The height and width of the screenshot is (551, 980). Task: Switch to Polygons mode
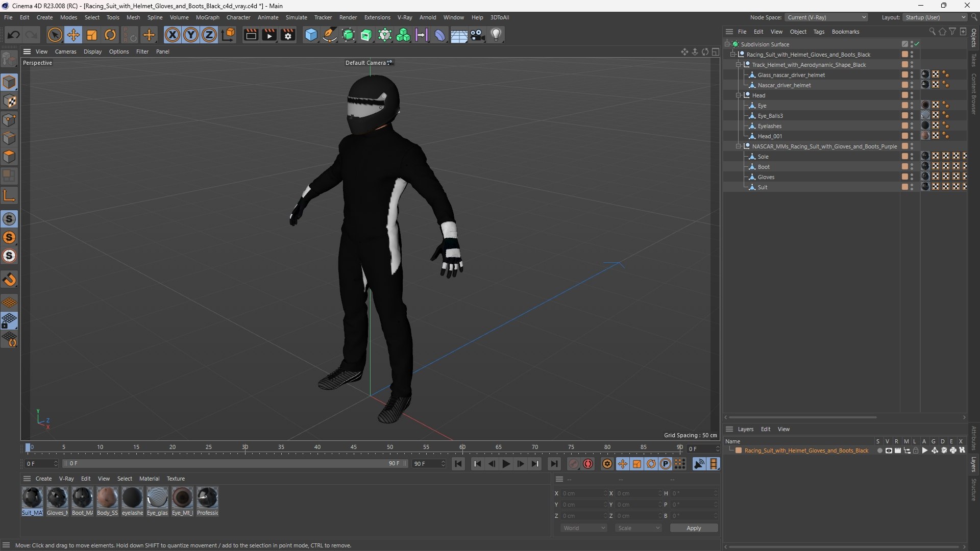9,157
